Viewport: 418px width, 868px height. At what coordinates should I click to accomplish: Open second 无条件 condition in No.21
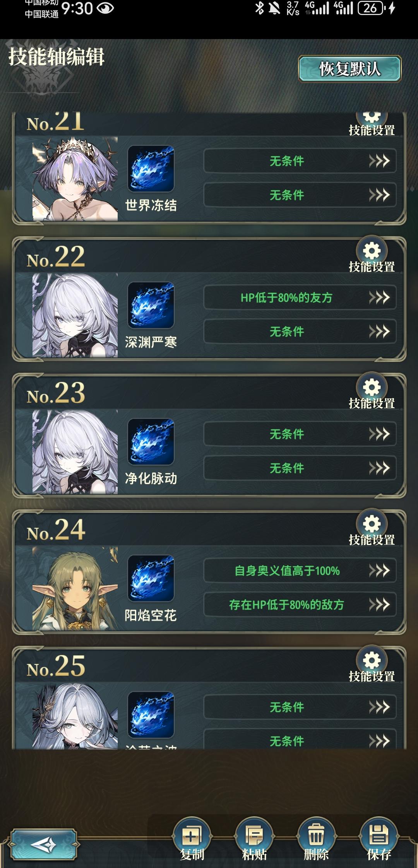point(300,195)
